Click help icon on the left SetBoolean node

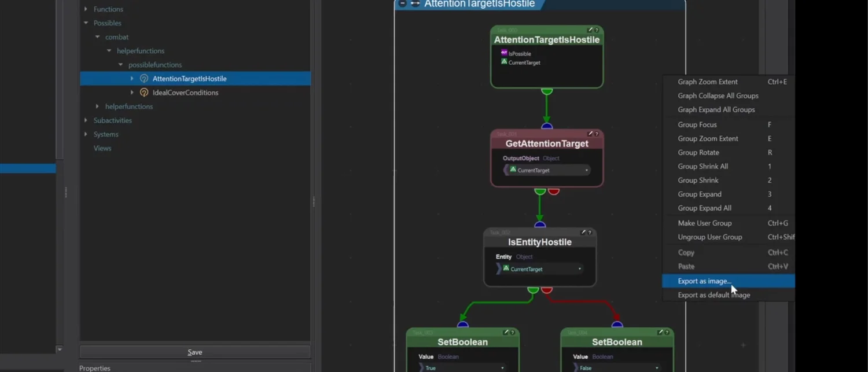click(x=513, y=333)
